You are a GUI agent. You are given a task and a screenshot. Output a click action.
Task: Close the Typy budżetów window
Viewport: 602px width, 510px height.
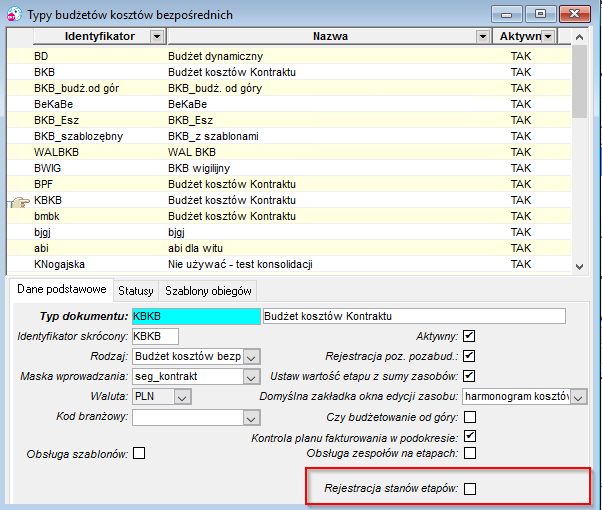click(574, 14)
